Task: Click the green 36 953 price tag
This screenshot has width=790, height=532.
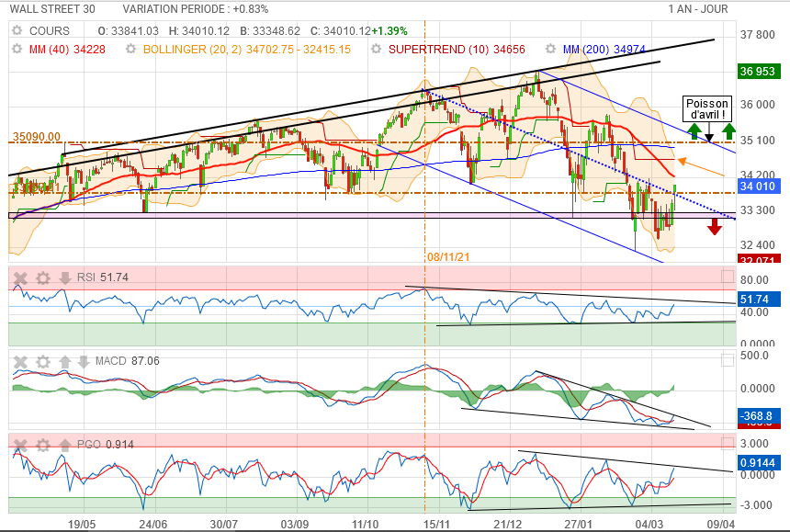Action: (758, 71)
